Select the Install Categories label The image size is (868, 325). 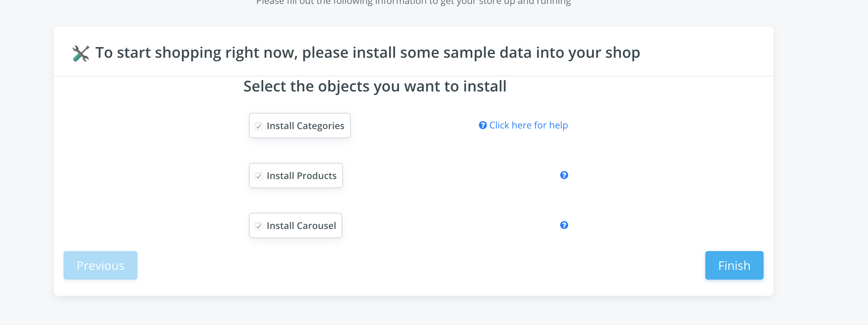305,125
